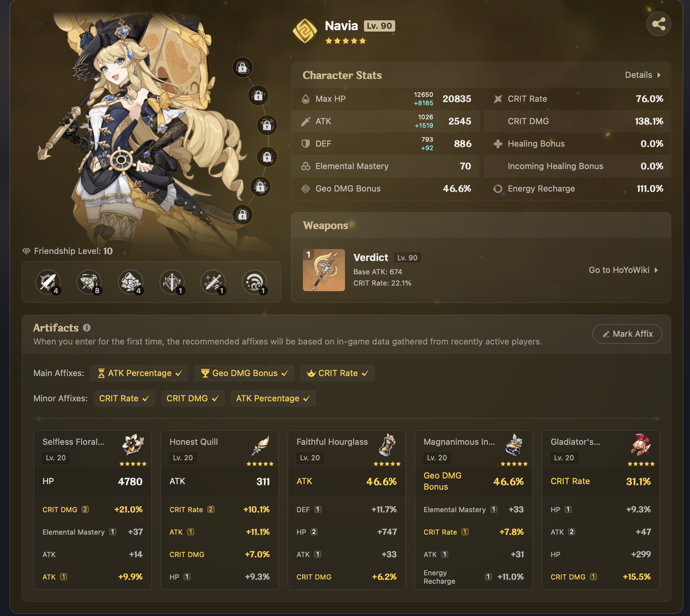The height and width of the screenshot is (616, 690).
Task: Click the Mark Affix button
Action: (627, 334)
